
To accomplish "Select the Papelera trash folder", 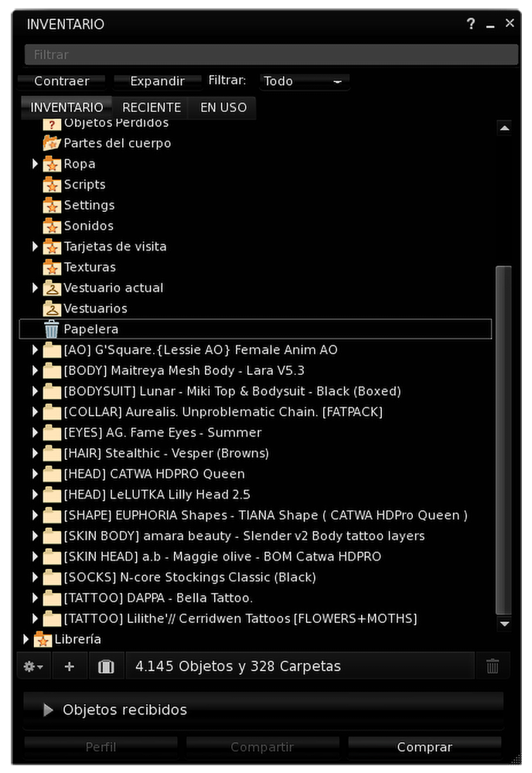I will click(90, 329).
